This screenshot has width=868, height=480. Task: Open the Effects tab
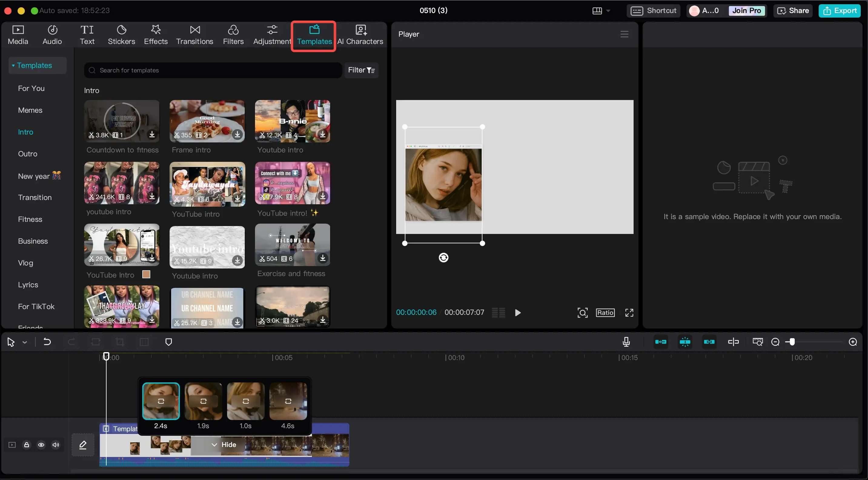coord(156,35)
